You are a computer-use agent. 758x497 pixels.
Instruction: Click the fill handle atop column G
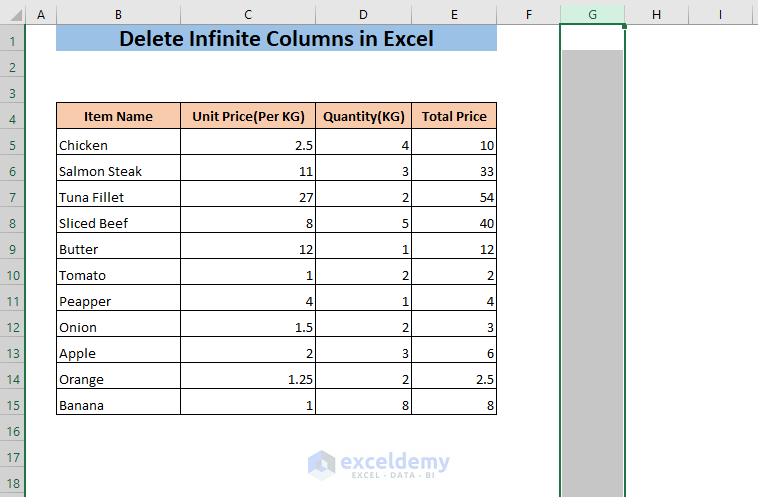pos(625,26)
